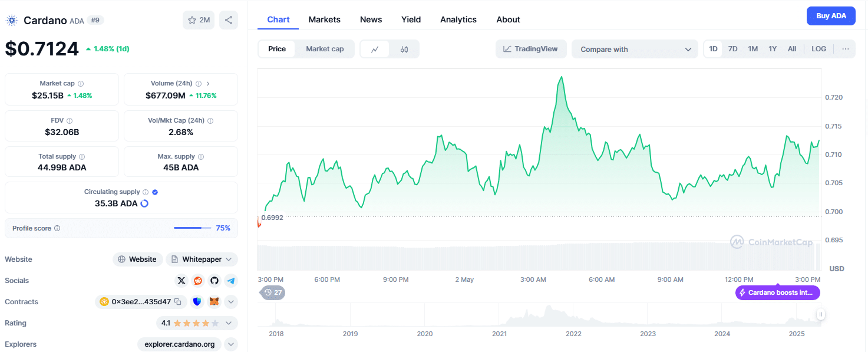Switch chart to Market cap view
868x352 pixels.
[325, 49]
